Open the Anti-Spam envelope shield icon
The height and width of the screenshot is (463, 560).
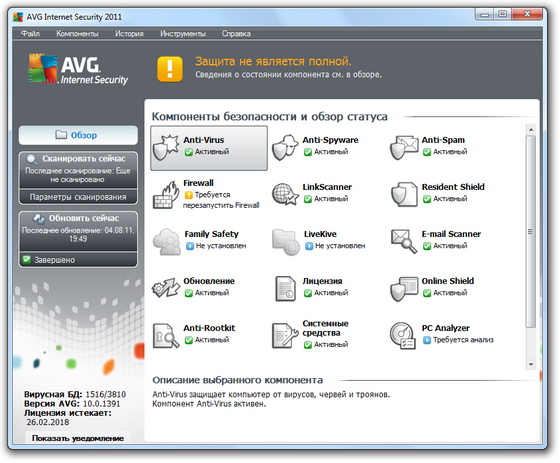click(x=404, y=147)
